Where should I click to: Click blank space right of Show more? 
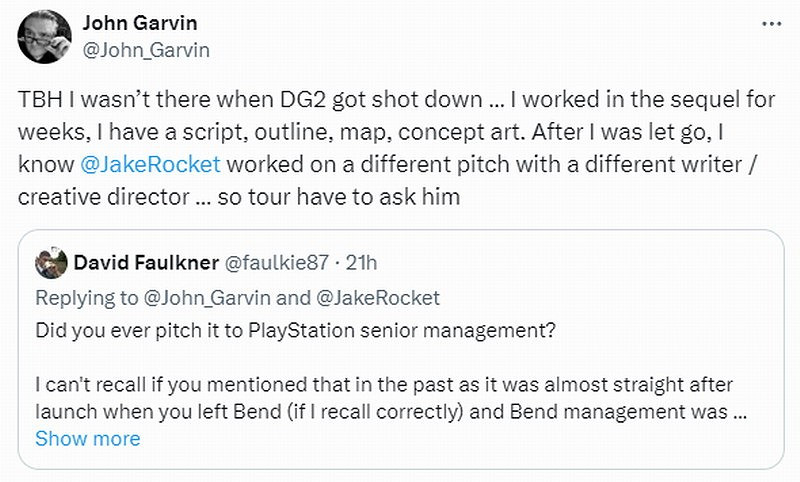pyautogui.click(x=450, y=439)
